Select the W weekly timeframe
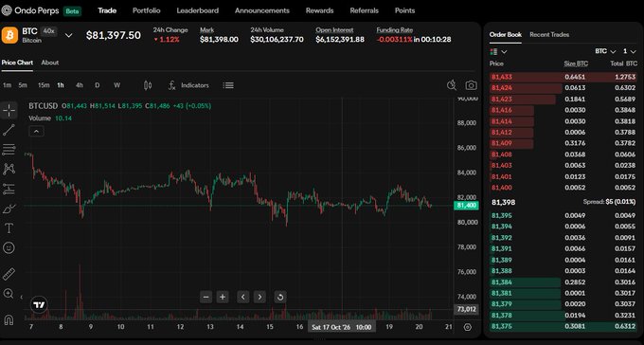The height and width of the screenshot is (345, 644). click(x=117, y=85)
